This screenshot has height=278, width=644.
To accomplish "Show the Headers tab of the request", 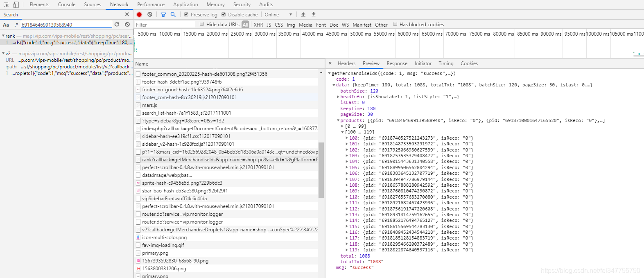I will [346, 63].
